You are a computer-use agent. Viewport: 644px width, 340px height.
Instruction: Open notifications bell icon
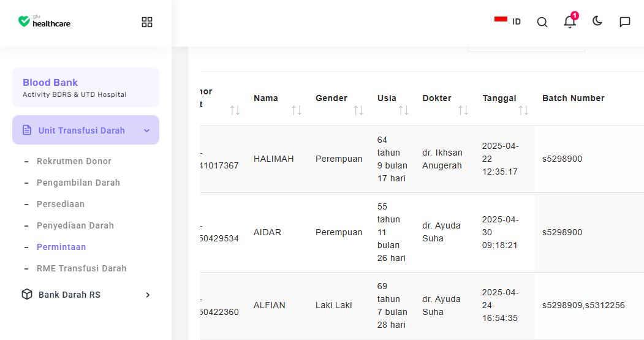point(570,21)
